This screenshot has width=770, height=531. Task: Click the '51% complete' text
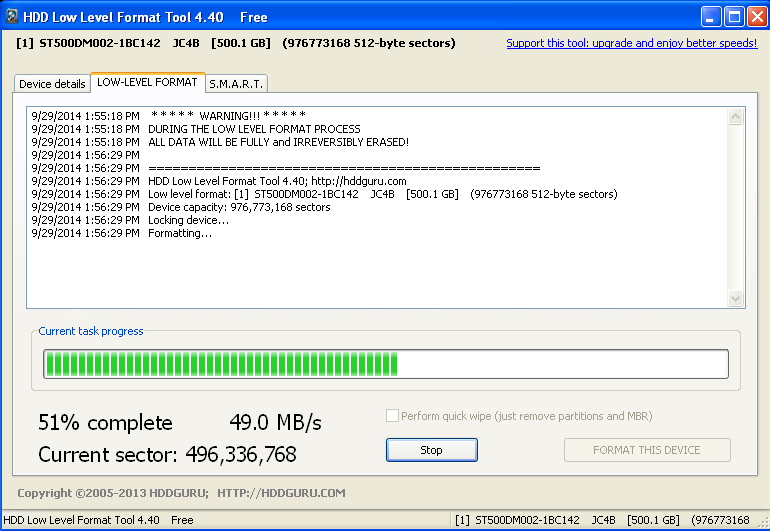click(105, 422)
